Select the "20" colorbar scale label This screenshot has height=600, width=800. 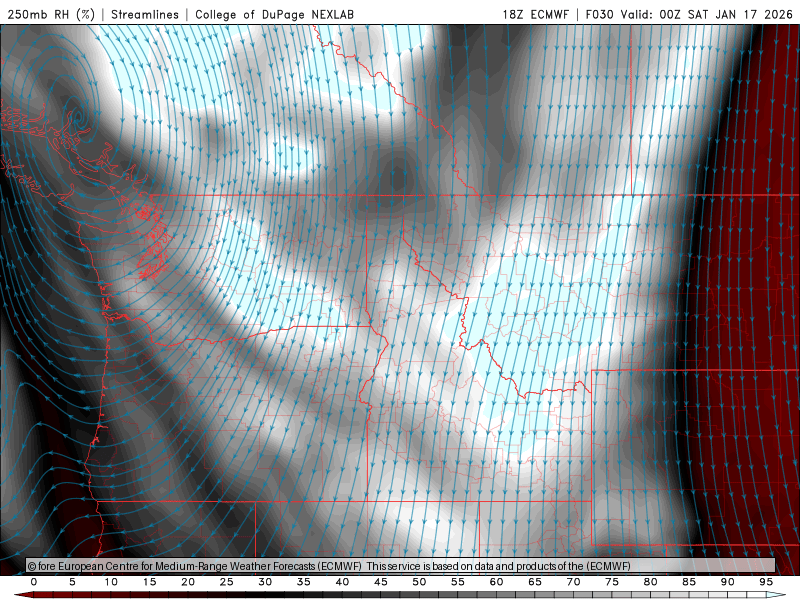click(x=188, y=582)
